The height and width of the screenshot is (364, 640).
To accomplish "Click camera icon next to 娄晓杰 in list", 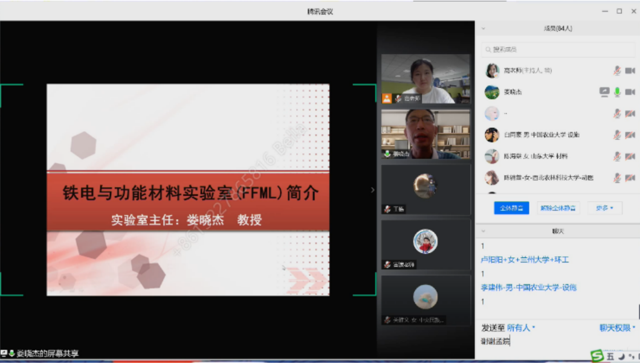I will [630, 92].
